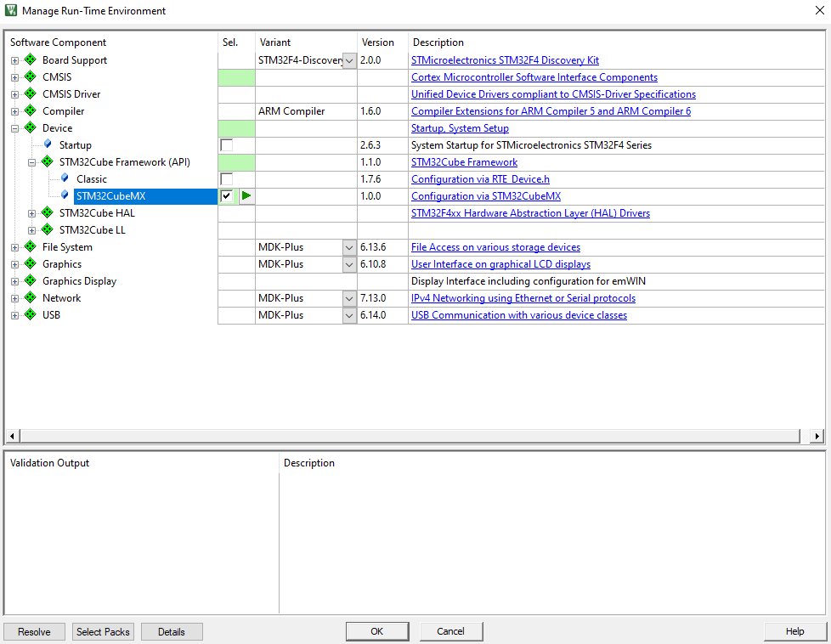Launch STM32CubeMX with green play button
The height and width of the screenshot is (644, 831).
246,195
